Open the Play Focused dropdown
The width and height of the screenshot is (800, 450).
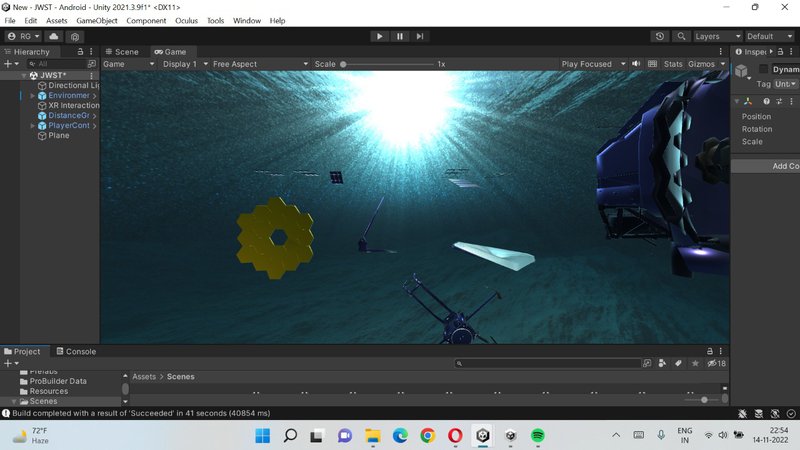click(x=590, y=64)
